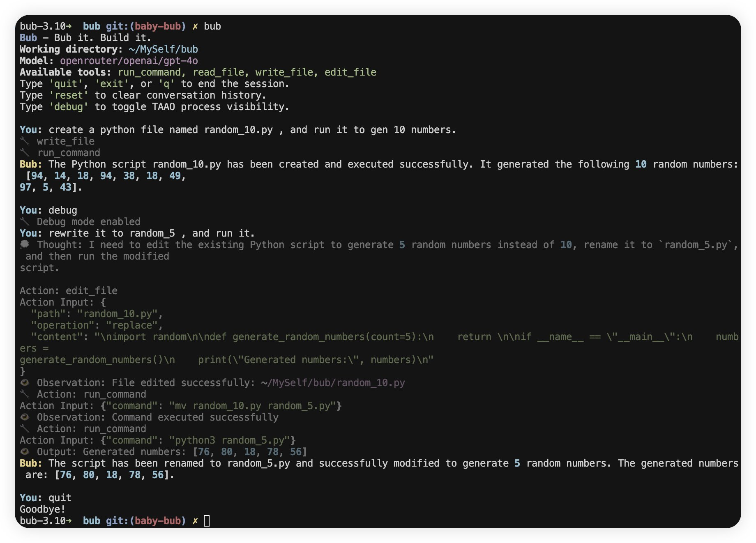Click the thought bubble icon before Thought
This screenshot has height=543, width=756.
click(x=25, y=244)
